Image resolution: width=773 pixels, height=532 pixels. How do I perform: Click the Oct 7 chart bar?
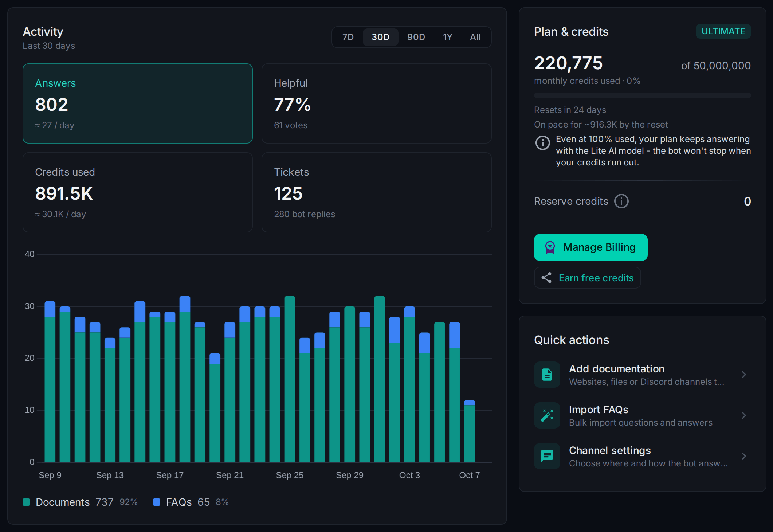tap(470, 431)
